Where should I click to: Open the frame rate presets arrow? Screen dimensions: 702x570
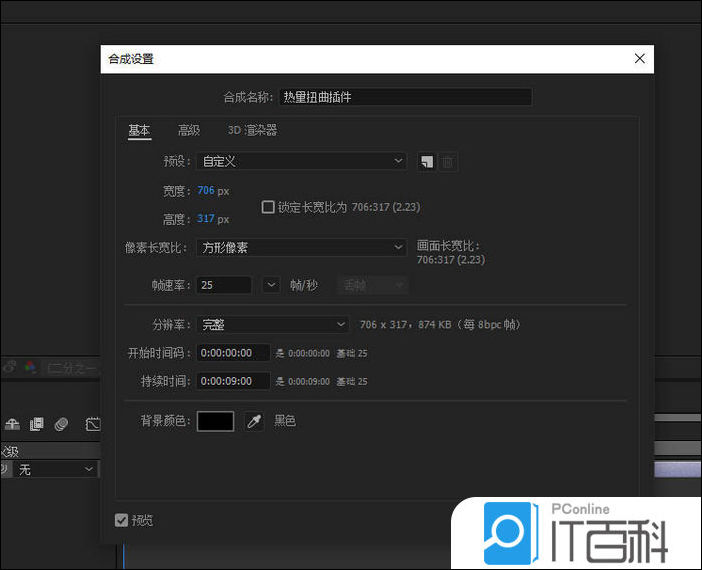pyautogui.click(x=271, y=285)
